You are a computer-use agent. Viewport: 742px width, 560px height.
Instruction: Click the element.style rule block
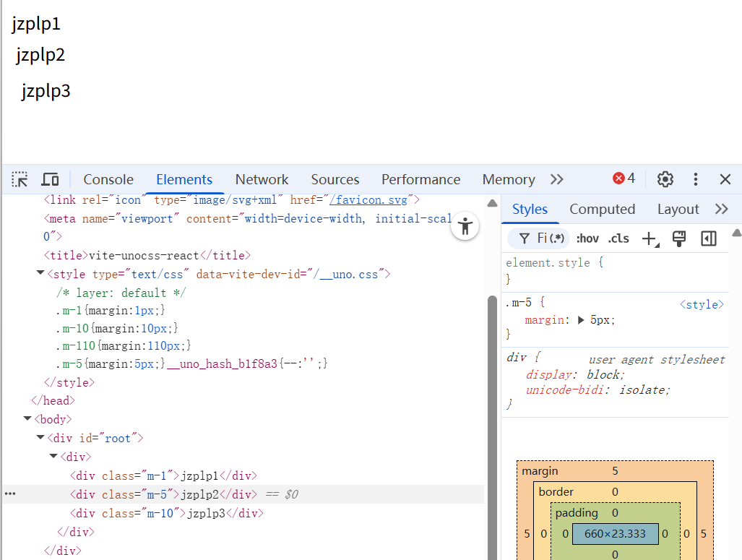[x=615, y=271]
